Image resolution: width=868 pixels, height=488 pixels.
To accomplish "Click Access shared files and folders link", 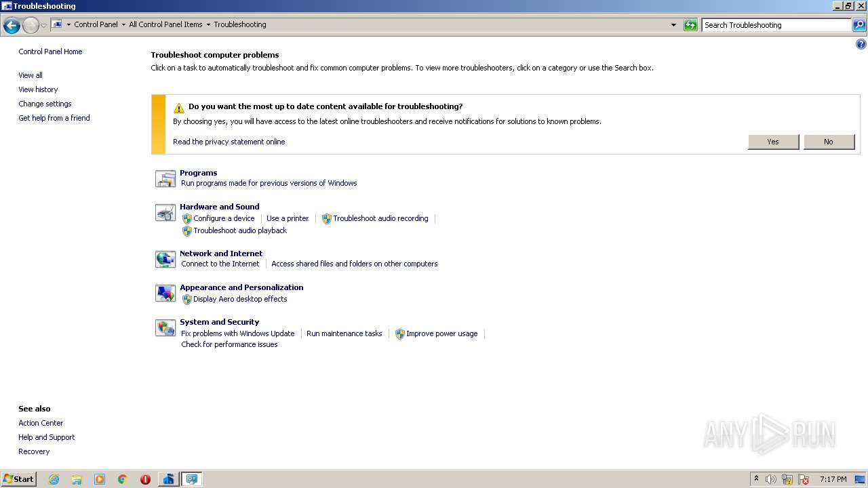I will click(x=355, y=264).
